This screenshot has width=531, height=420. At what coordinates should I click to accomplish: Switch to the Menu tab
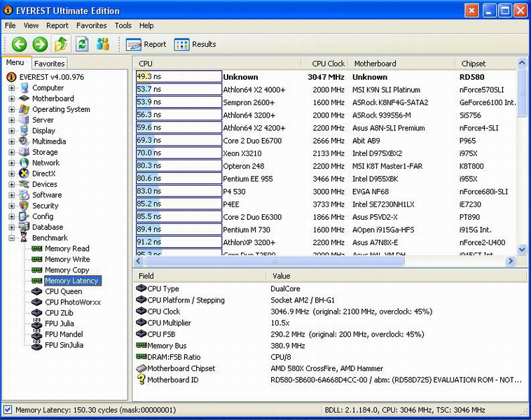(x=15, y=62)
